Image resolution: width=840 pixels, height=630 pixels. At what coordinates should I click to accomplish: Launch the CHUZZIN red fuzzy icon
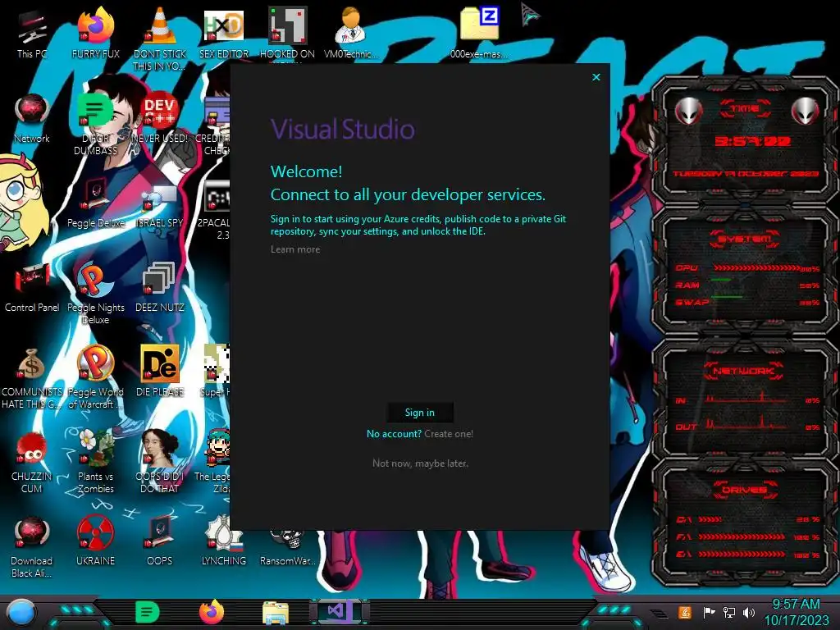click(32, 463)
